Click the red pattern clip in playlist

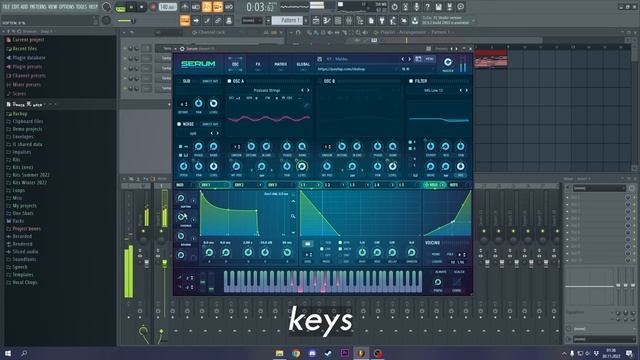click(x=491, y=58)
